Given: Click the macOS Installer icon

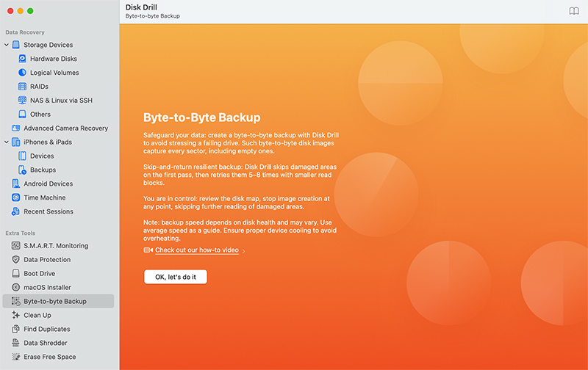Looking at the screenshot, I should coord(15,287).
